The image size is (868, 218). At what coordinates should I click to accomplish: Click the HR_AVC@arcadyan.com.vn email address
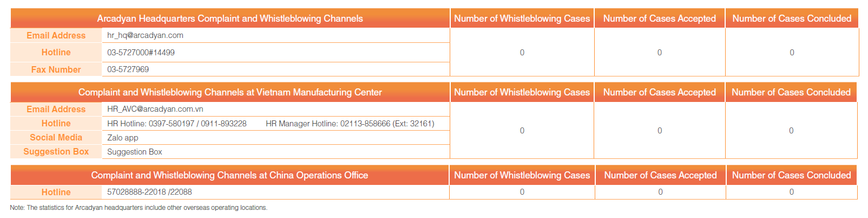pyautogui.click(x=155, y=109)
